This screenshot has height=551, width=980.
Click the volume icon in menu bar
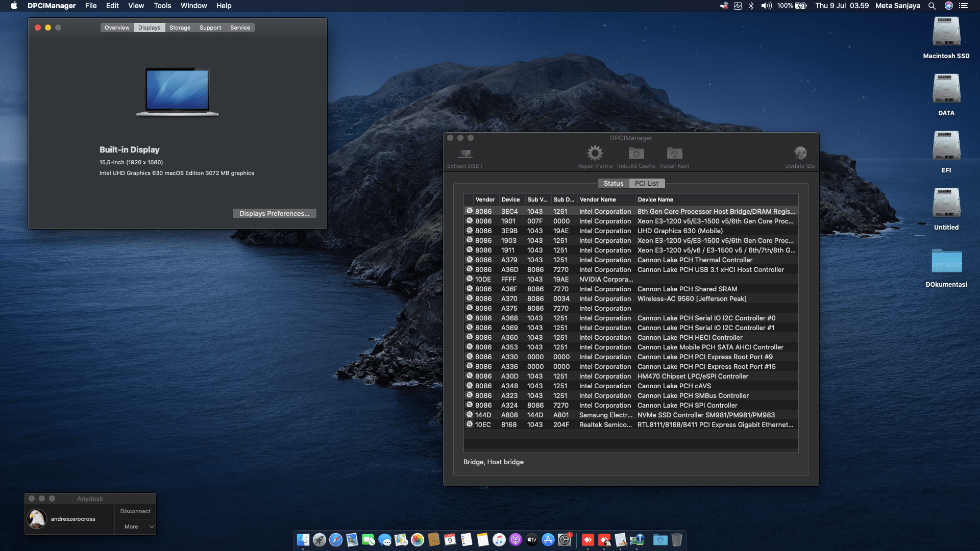(x=766, y=6)
